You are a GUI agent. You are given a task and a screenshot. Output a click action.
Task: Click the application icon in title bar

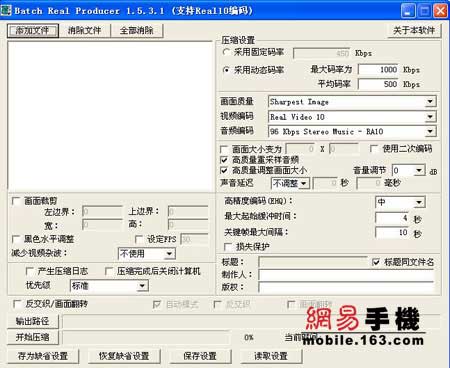(x=6, y=10)
